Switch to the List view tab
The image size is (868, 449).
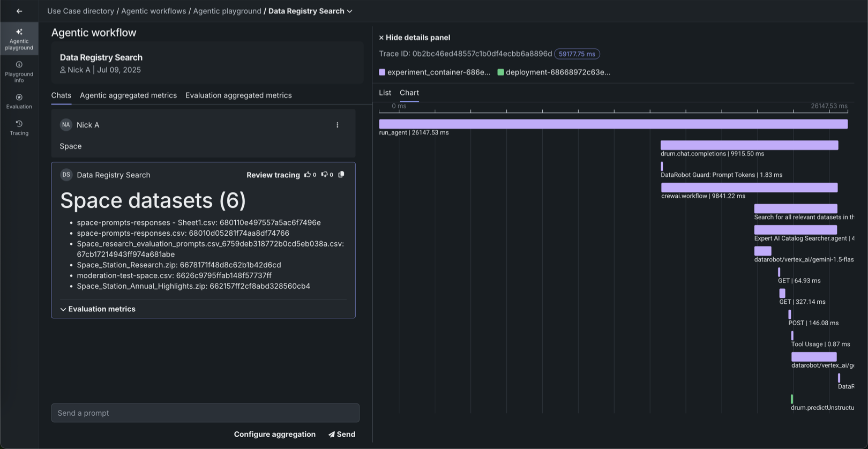tap(385, 93)
